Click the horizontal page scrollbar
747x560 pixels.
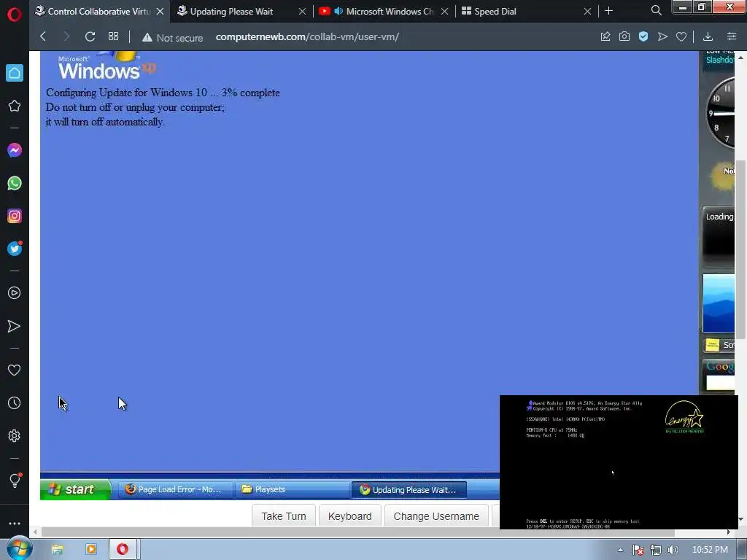357,532
